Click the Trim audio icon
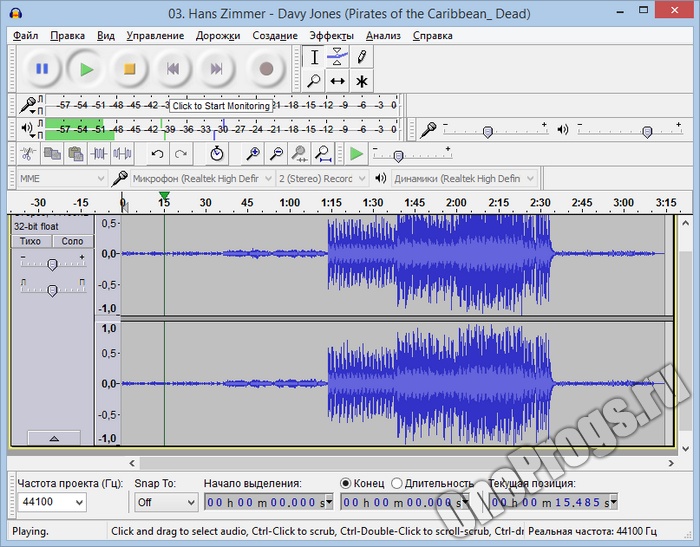The width and height of the screenshot is (700, 547). coord(99,154)
